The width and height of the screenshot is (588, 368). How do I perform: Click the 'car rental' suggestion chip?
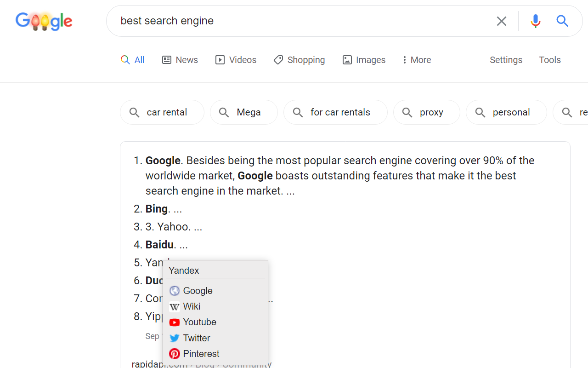point(162,112)
